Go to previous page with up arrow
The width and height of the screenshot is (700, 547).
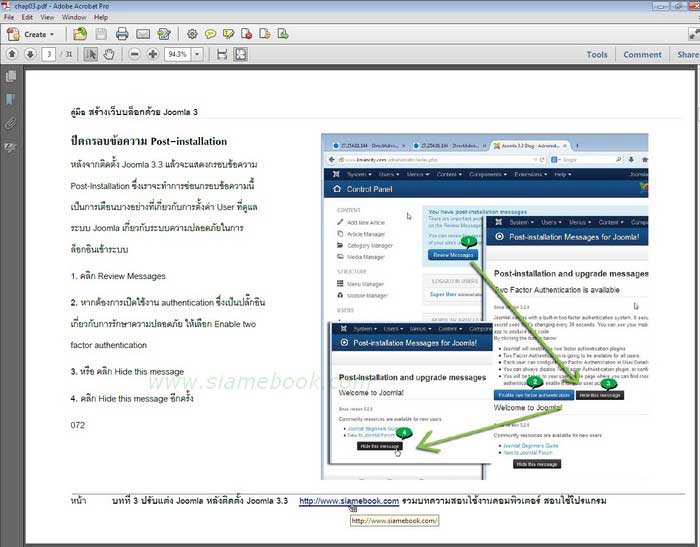tap(12, 54)
